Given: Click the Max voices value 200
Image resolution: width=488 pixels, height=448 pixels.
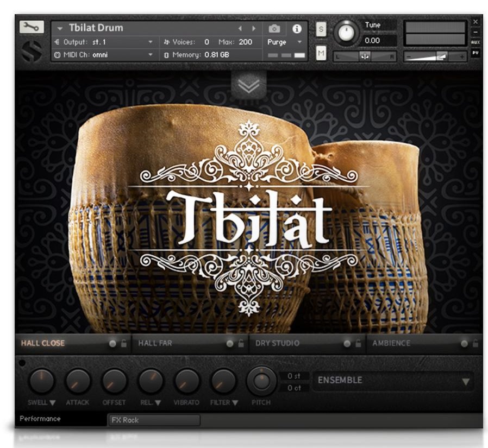Looking at the screenshot, I should click(x=245, y=42).
